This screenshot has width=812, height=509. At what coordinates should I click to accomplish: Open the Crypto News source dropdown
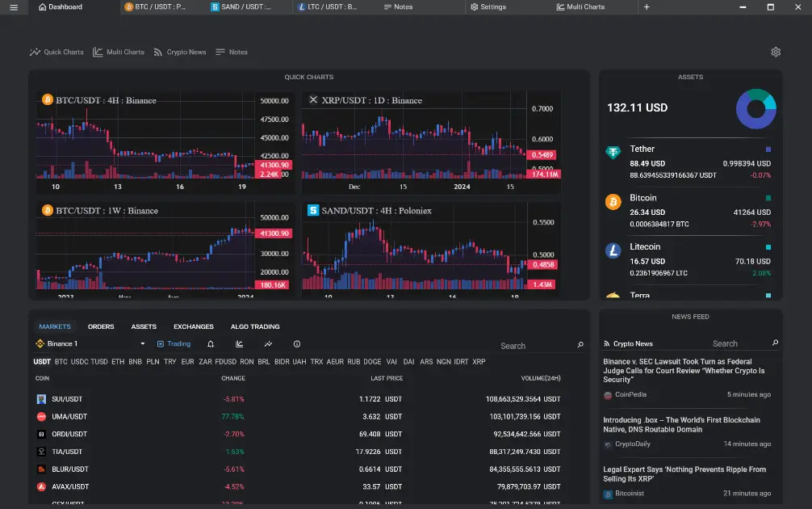pyautogui.click(x=633, y=344)
